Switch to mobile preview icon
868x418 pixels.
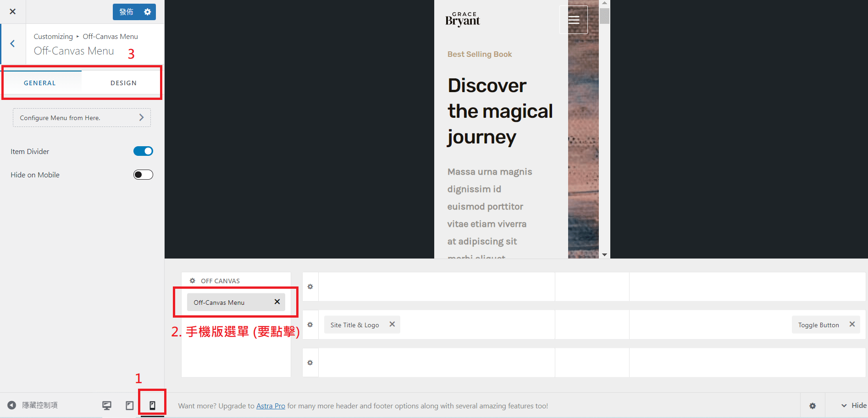[153, 406]
